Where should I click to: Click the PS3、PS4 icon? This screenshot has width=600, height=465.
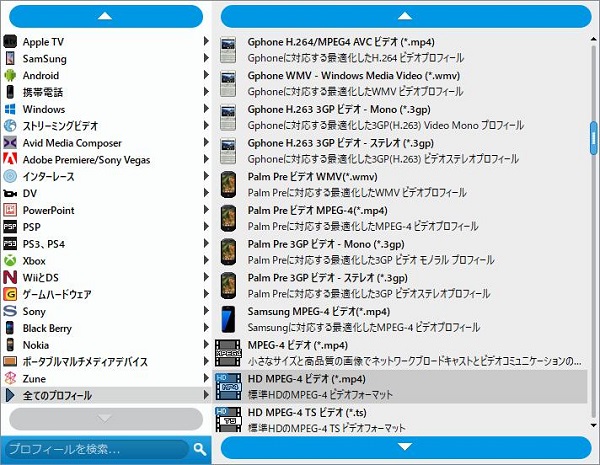pos(10,243)
